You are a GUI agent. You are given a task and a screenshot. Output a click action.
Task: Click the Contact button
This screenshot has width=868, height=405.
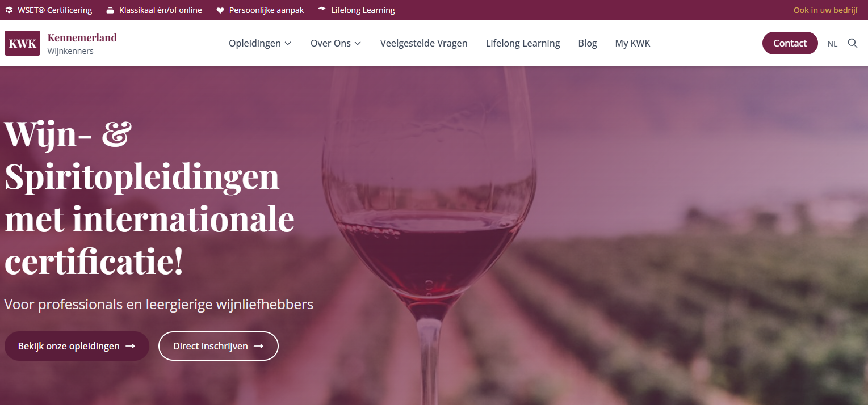pos(790,43)
